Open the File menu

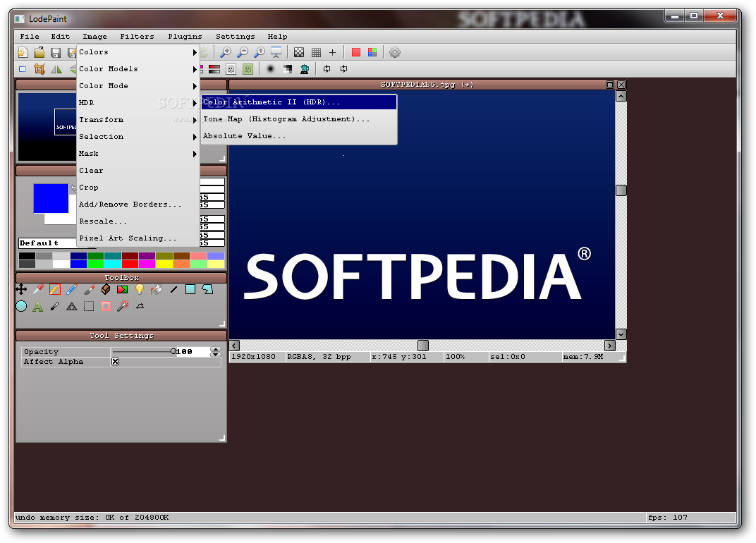pyautogui.click(x=30, y=36)
